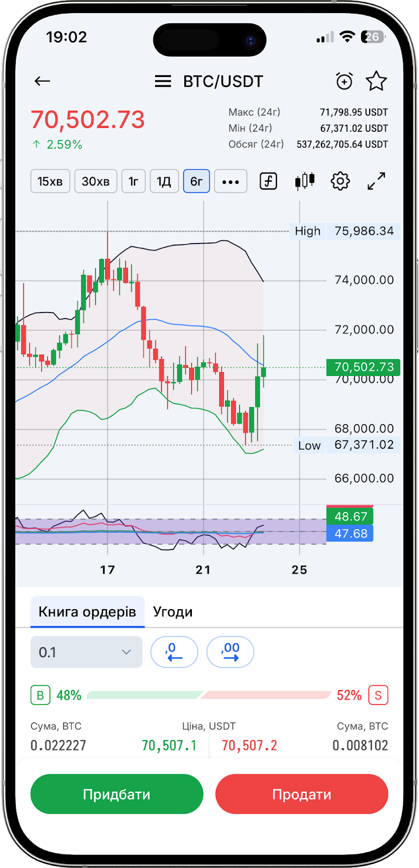Image resolution: width=419 pixels, height=868 pixels.
Task: Open the hamburger menu next to BTC/USDT
Action: point(163,81)
